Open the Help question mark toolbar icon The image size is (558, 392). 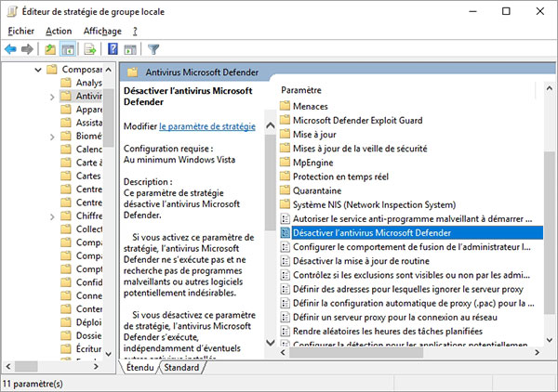pos(113,48)
